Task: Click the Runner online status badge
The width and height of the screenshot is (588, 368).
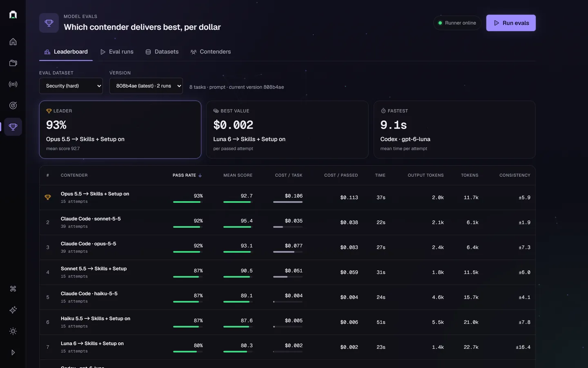Action: click(x=457, y=23)
